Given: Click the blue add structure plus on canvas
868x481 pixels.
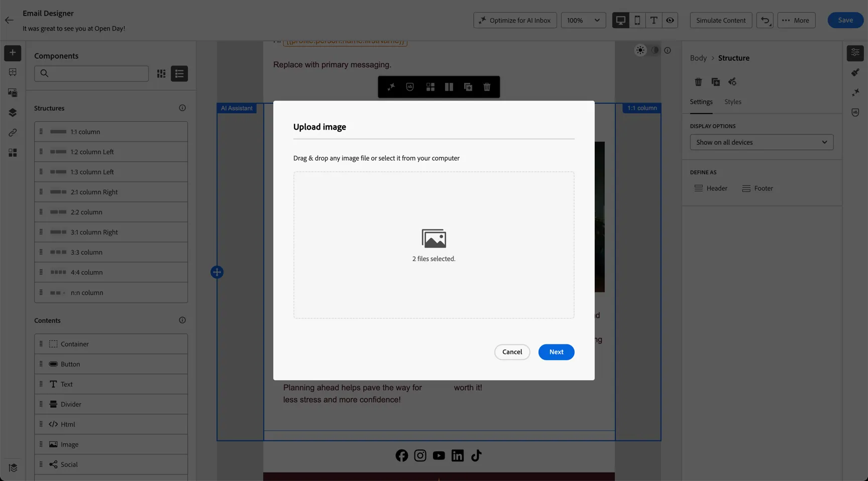Looking at the screenshot, I should pyautogui.click(x=217, y=272).
